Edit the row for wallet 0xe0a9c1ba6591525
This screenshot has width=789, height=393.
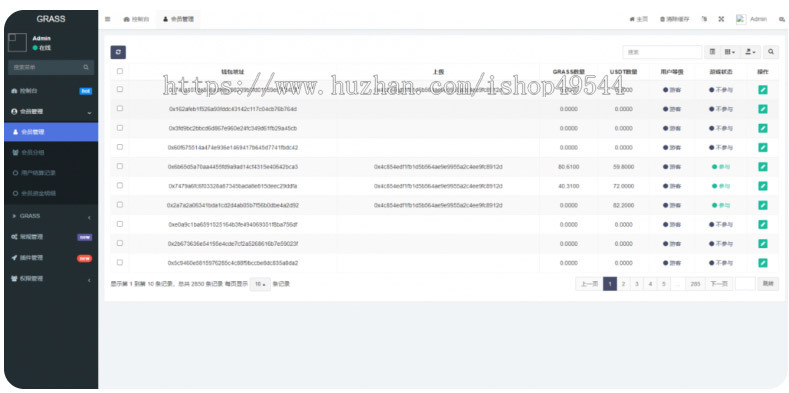click(x=763, y=224)
